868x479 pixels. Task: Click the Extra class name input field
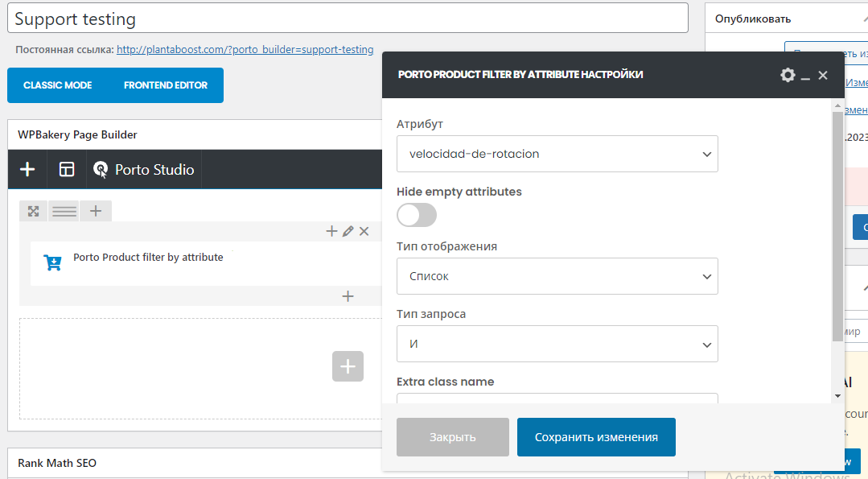[557, 398]
